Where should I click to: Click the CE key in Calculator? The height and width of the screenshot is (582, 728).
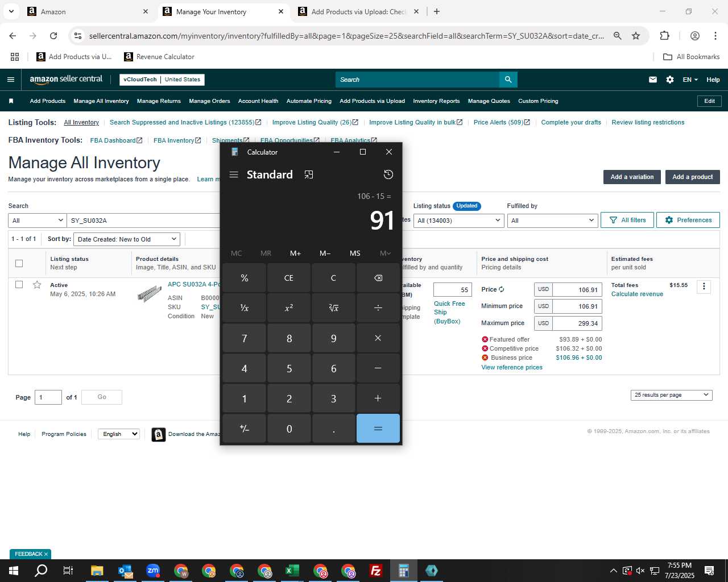pos(289,278)
